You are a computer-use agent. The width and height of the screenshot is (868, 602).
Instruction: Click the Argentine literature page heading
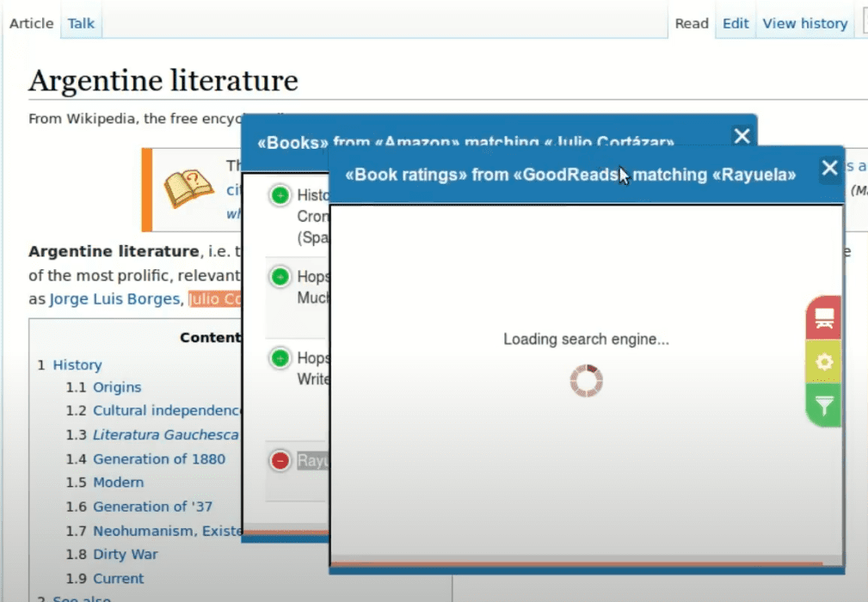click(x=163, y=81)
